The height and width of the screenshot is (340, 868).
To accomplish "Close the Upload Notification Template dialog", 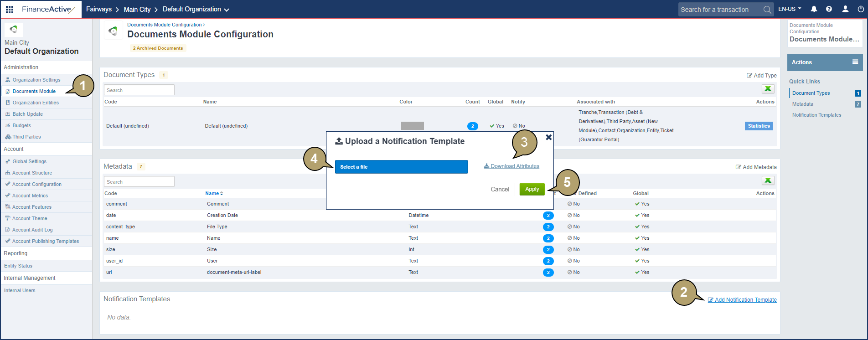I will coord(549,137).
